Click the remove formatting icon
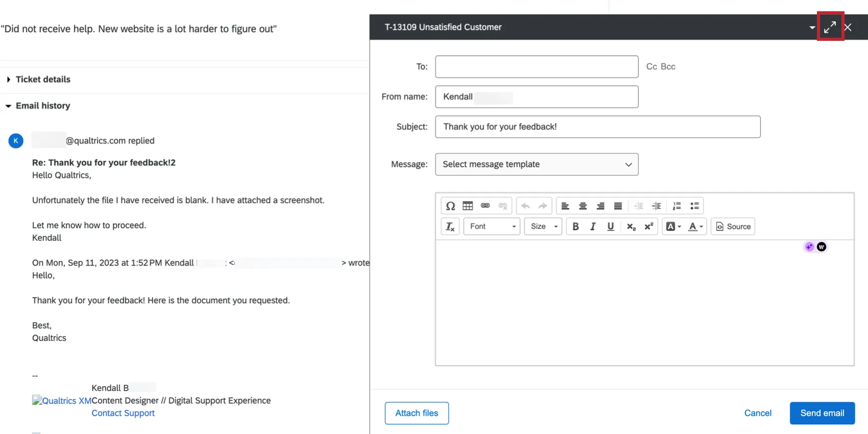Viewport: 868px width, 434px height. tap(450, 227)
